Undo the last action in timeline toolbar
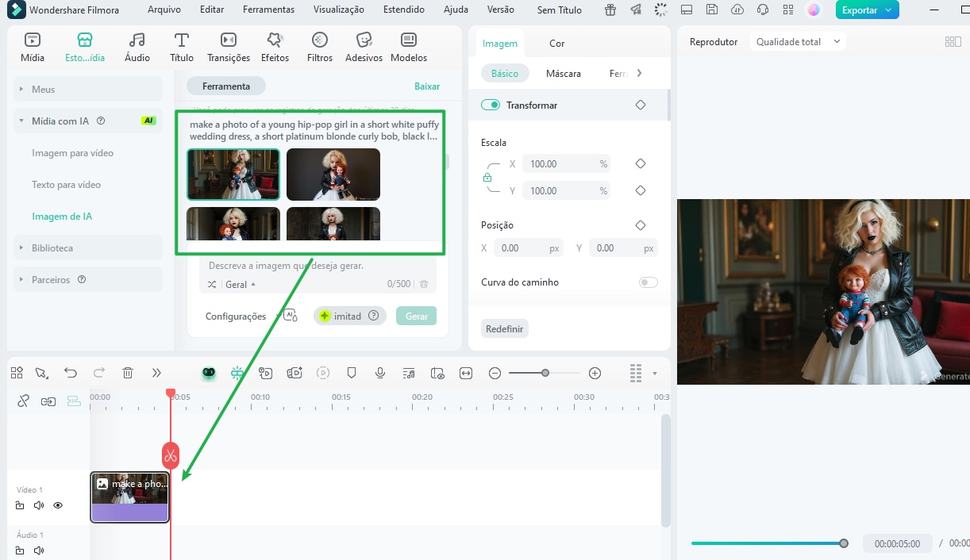970x560 pixels. click(x=71, y=373)
